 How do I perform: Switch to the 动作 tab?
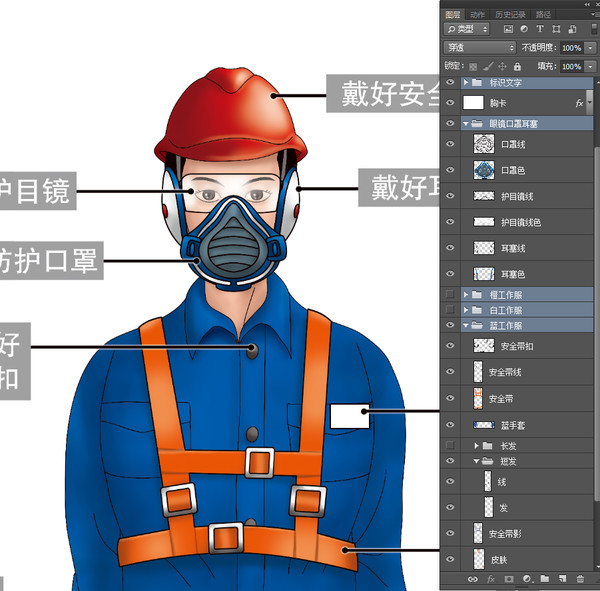[x=478, y=15]
